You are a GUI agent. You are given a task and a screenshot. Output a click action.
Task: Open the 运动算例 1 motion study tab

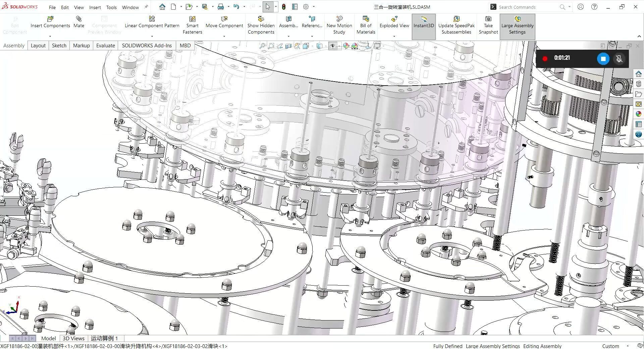pos(104,338)
